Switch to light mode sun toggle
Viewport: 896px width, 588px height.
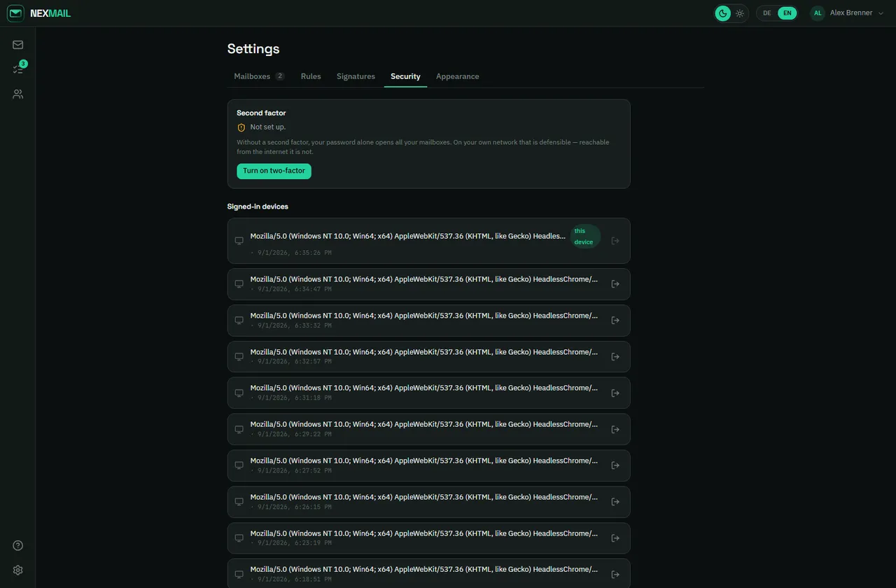pyautogui.click(x=740, y=13)
